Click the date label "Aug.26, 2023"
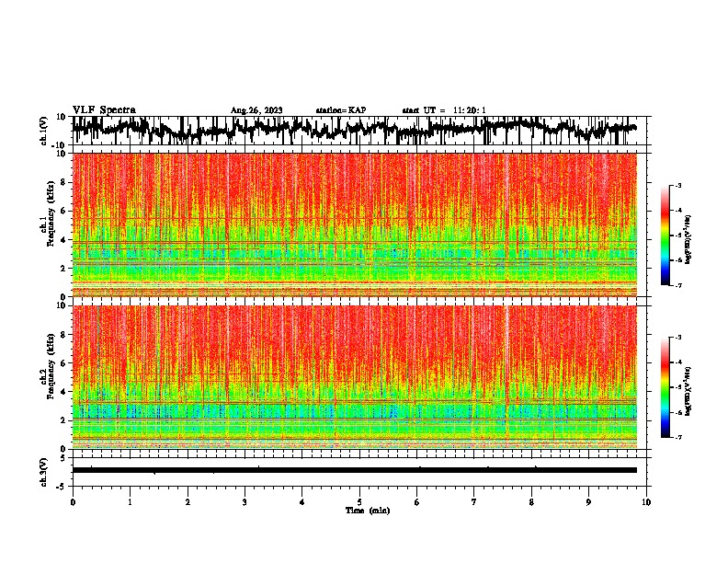This screenshot has height=563, width=728. [256, 110]
